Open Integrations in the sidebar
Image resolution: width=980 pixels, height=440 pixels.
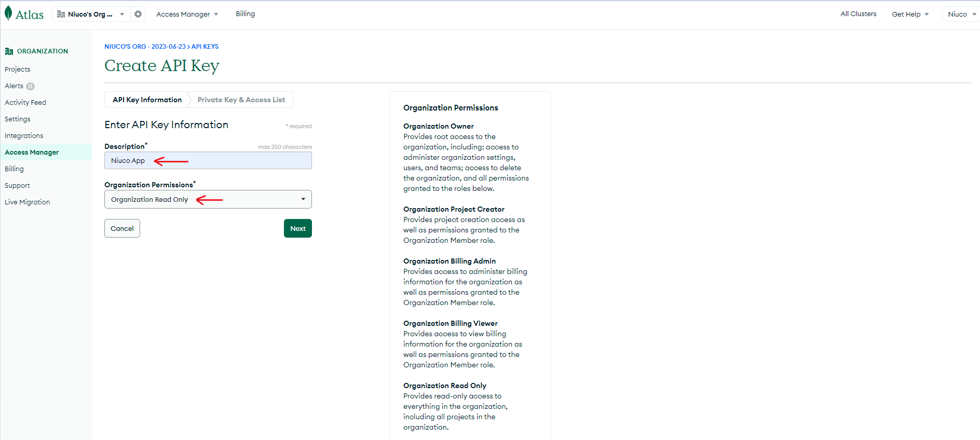[24, 135]
